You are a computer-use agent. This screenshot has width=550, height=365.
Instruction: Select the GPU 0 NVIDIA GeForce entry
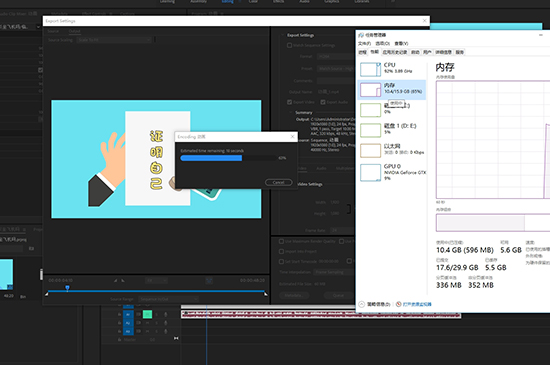pos(393,172)
